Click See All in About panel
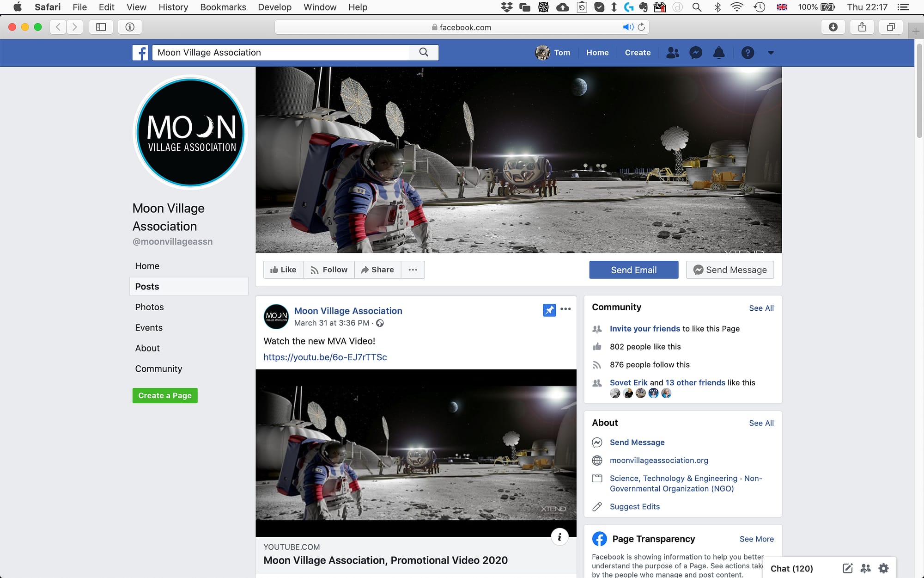Image resolution: width=924 pixels, height=578 pixels. (x=761, y=423)
